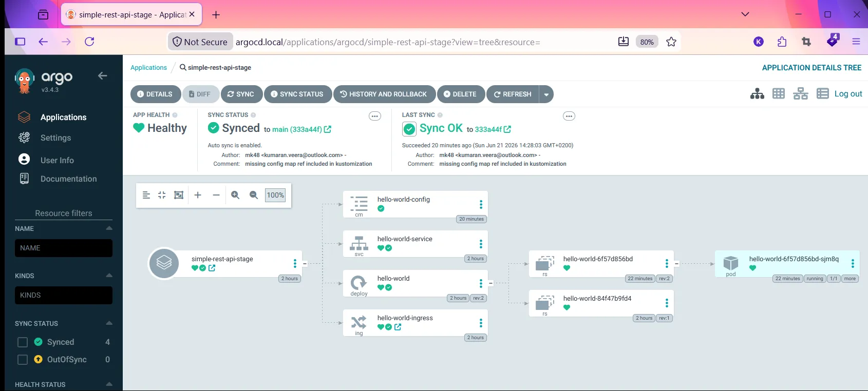This screenshot has width=868, height=391.
Task: Collapse children of hello-world-6f57d856bd replicaset
Action: point(676,264)
